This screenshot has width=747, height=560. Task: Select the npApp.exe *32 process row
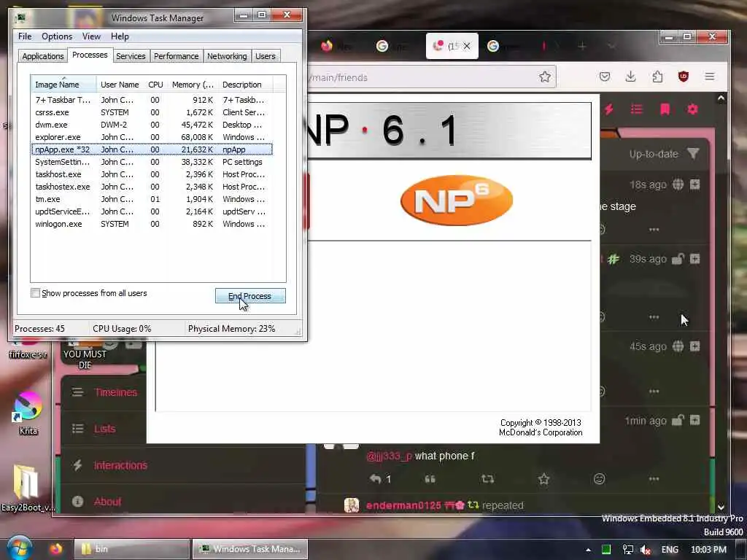click(x=152, y=149)
